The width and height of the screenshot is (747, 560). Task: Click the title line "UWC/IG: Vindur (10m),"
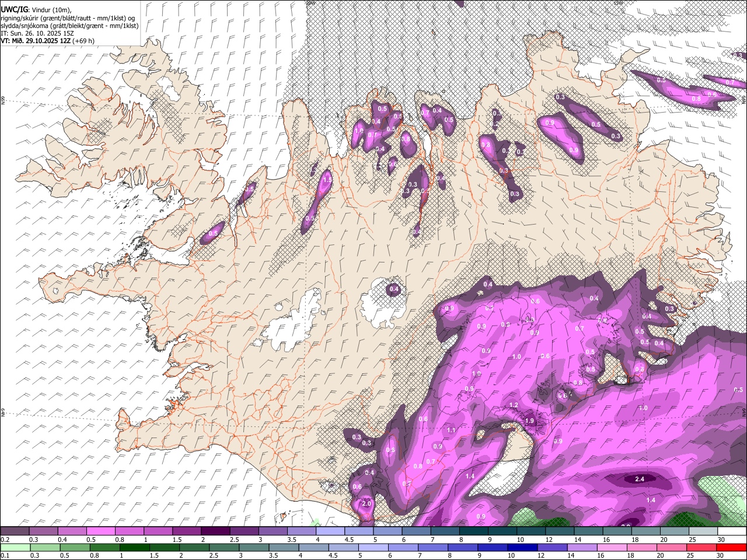36,10
